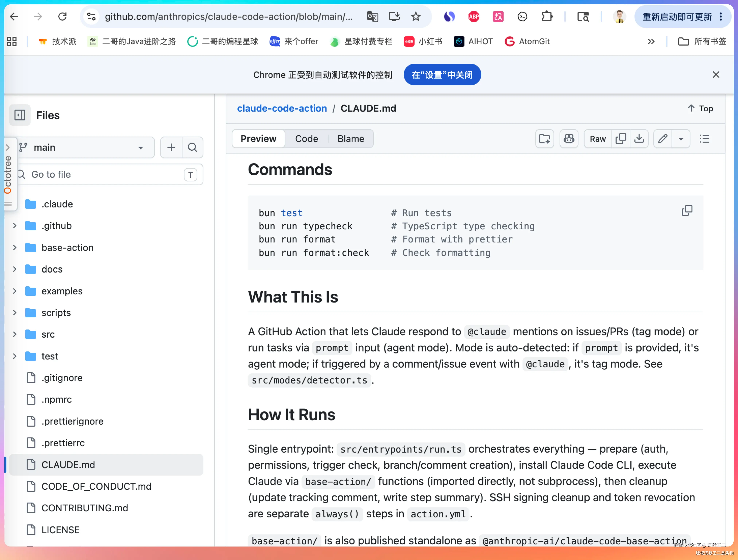
Task: Open the AIHOT bookmark
Action: (x=473, y=41)
